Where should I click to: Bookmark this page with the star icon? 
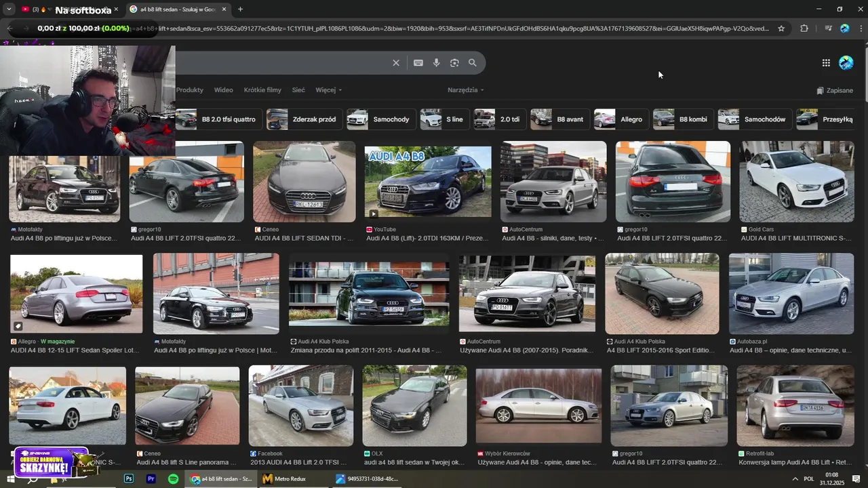781,28
